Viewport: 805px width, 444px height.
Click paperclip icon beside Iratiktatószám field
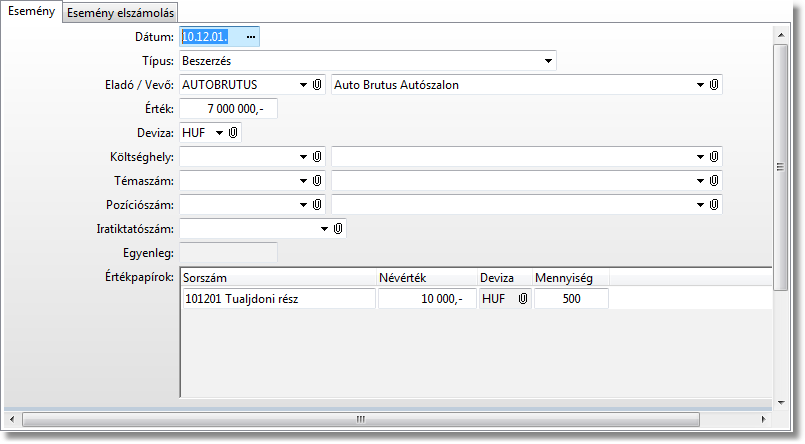click(x=338, y=229)
